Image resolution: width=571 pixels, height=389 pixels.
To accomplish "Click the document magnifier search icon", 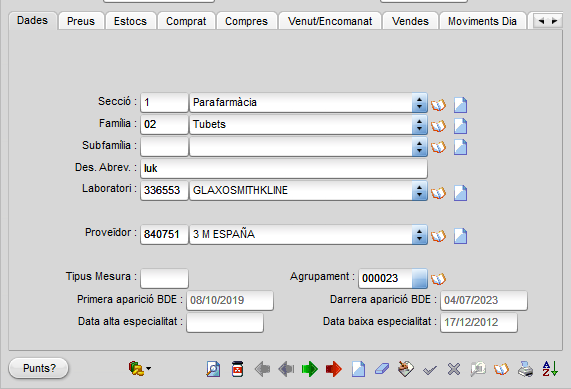I will tap(213, 369).
